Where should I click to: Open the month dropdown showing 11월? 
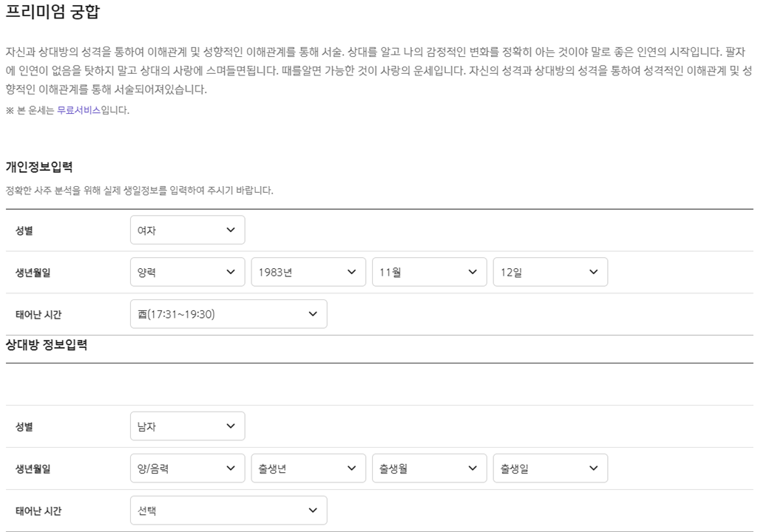427,272
